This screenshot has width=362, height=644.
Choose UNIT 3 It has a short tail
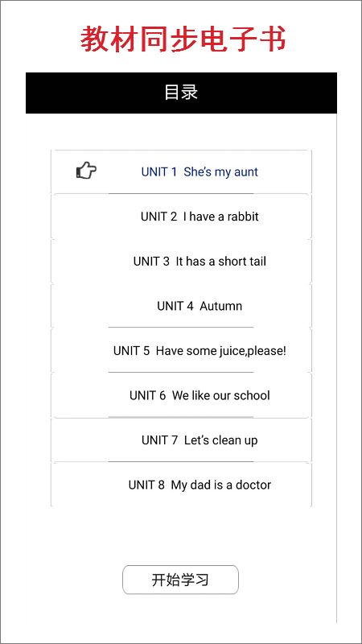point(181,261)
